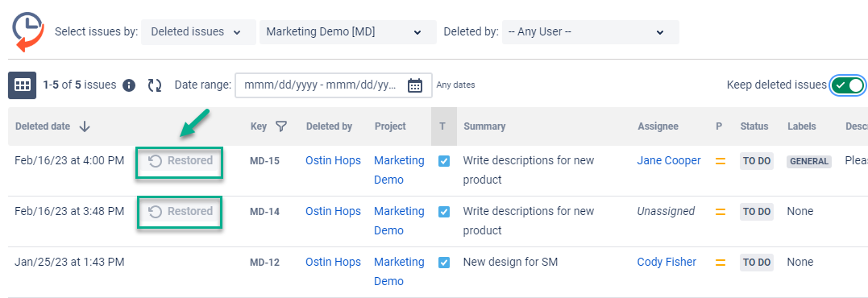
Task: Open the calendar date picker icon
Action: point(415,85)
